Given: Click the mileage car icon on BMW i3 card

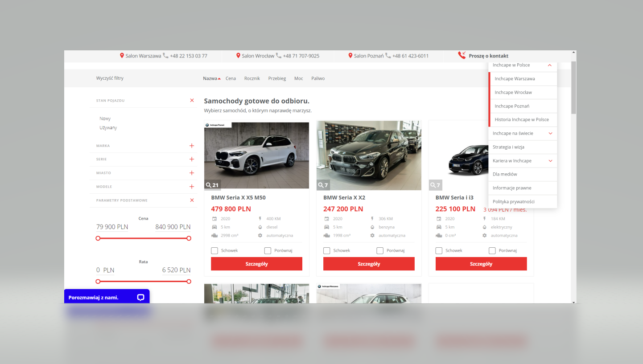Looking at the screenshot, I should [x=439, y=227].
